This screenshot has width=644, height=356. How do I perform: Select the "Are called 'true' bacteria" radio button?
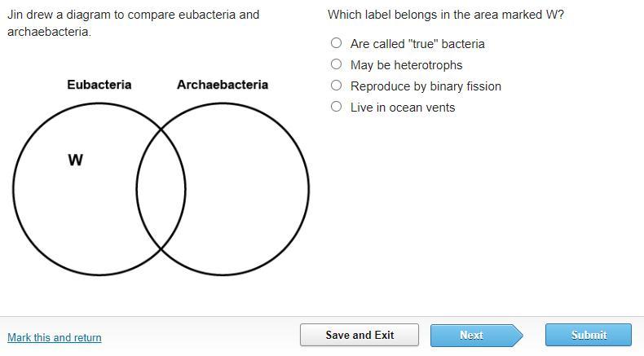pyautogui.click(x=336, y=43)
